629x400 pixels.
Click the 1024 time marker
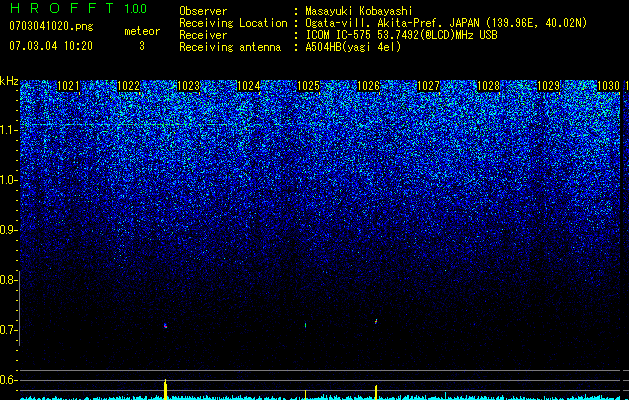click(x=248, y=86)
